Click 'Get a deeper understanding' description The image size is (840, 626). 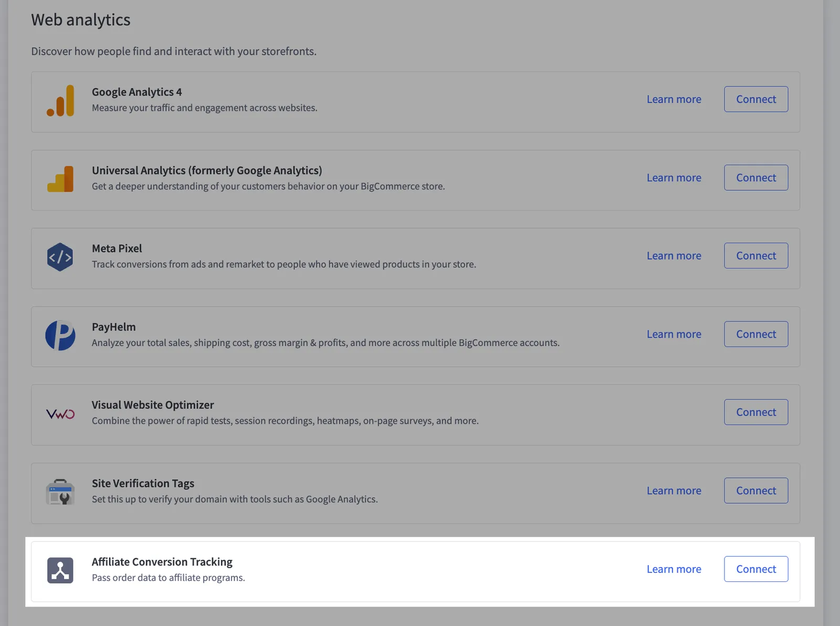click(268, 186)
